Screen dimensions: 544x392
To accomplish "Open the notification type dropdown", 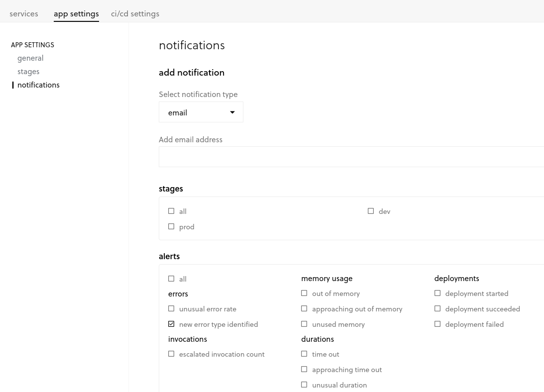I will [201, 112].
